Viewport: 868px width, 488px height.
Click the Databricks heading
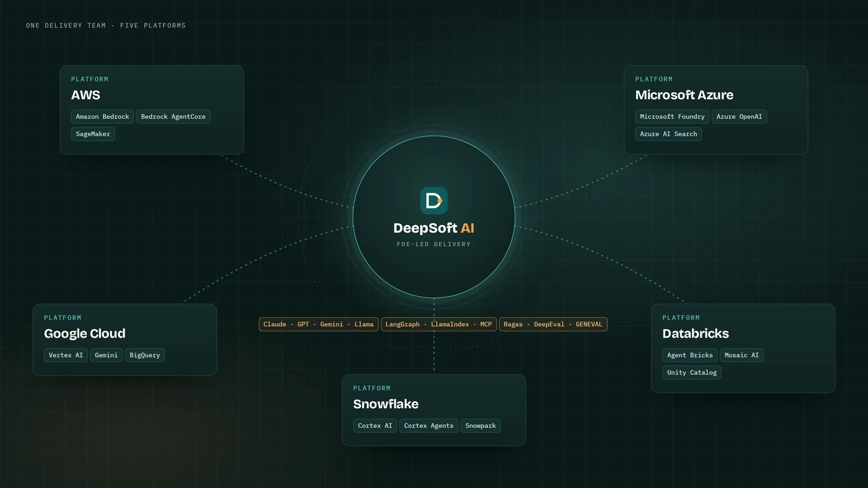695,333
